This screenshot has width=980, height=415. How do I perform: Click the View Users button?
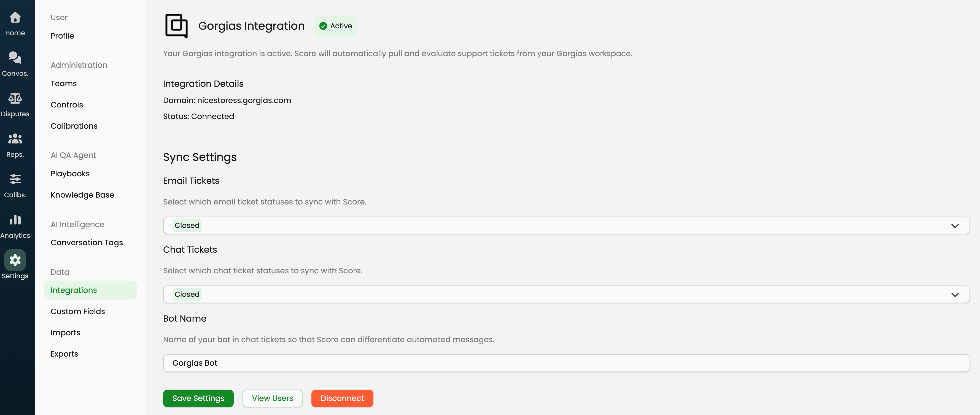272,398
